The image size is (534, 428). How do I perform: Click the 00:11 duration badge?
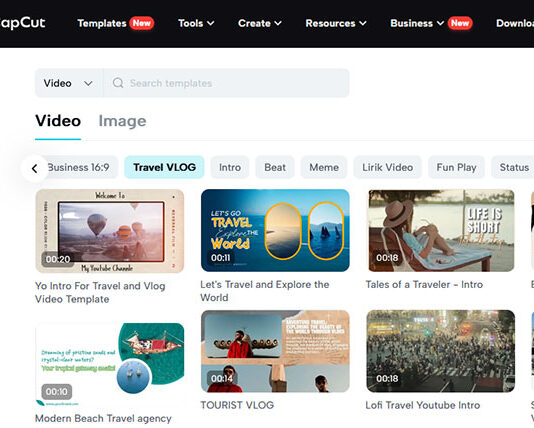point(221,258)
